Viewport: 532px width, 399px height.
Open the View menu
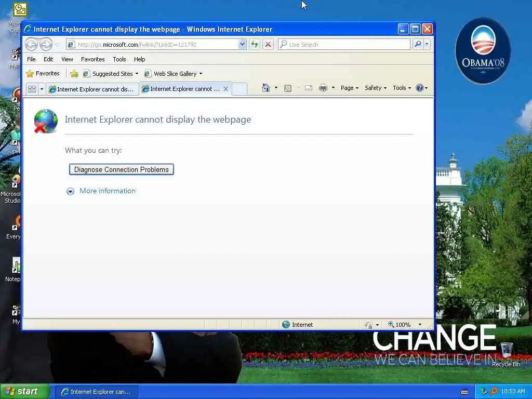point(67,59)
